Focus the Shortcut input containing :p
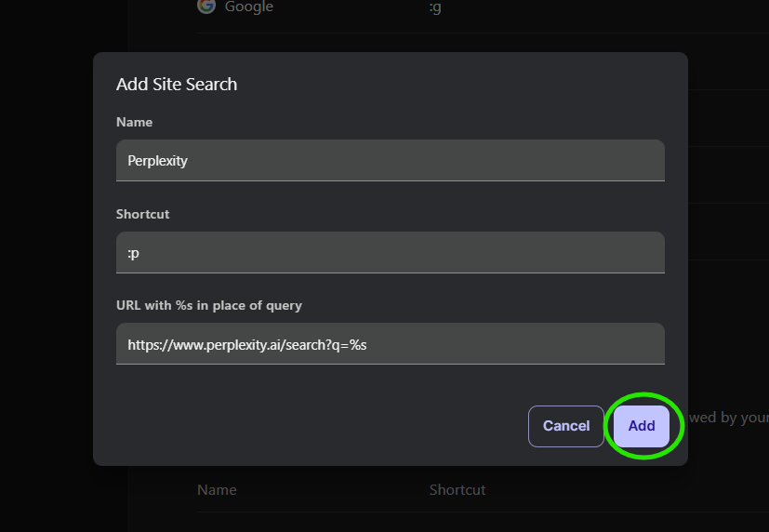Screen dimensions: 769x532 (391, 252)
